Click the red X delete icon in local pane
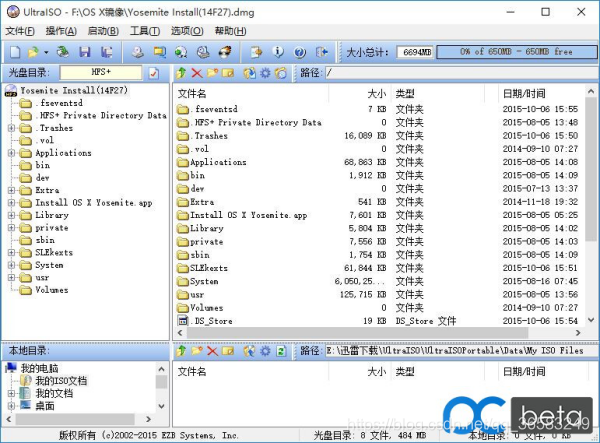This screenshot has height=443, width=600. pyautogui.click(x=212, y=351)
